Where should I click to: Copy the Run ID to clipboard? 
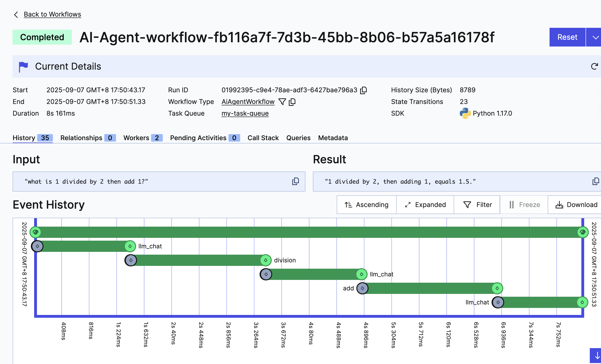[363, 90]
